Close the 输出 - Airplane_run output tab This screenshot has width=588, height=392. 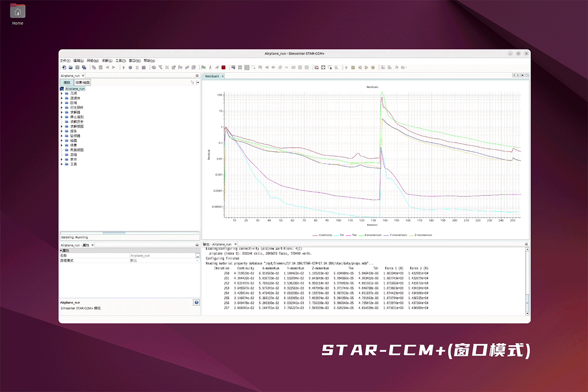236,244
